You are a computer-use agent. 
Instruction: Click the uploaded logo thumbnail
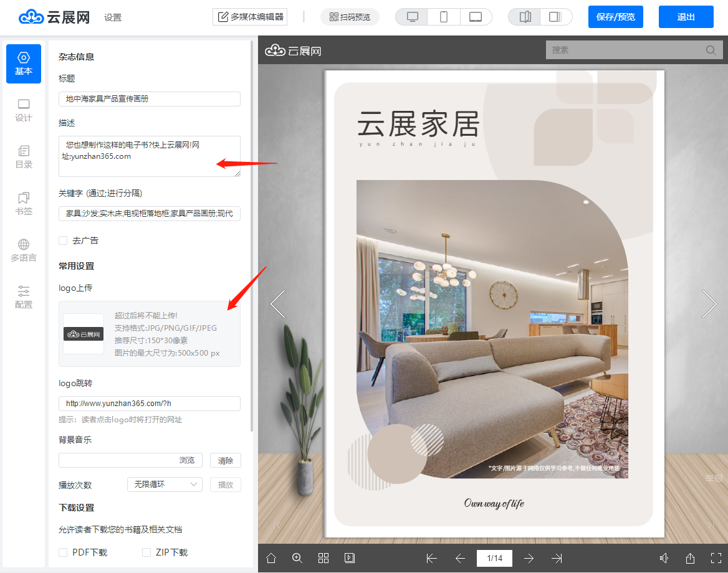(84, 334)
